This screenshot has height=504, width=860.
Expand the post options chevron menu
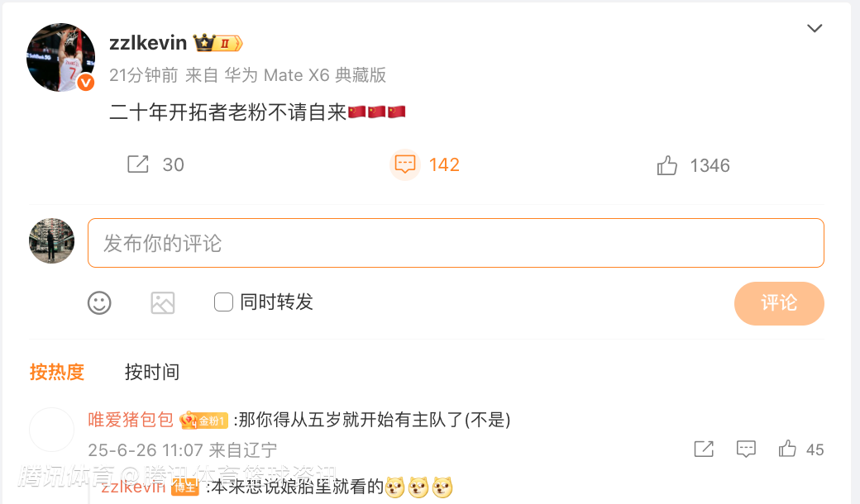pos(815,28)
